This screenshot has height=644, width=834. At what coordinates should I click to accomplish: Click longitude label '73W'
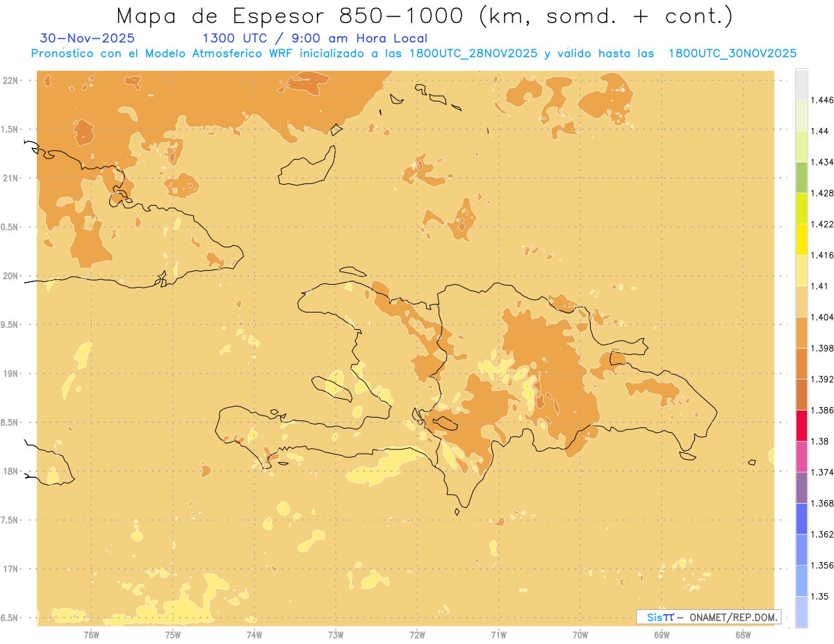[336, 635]
